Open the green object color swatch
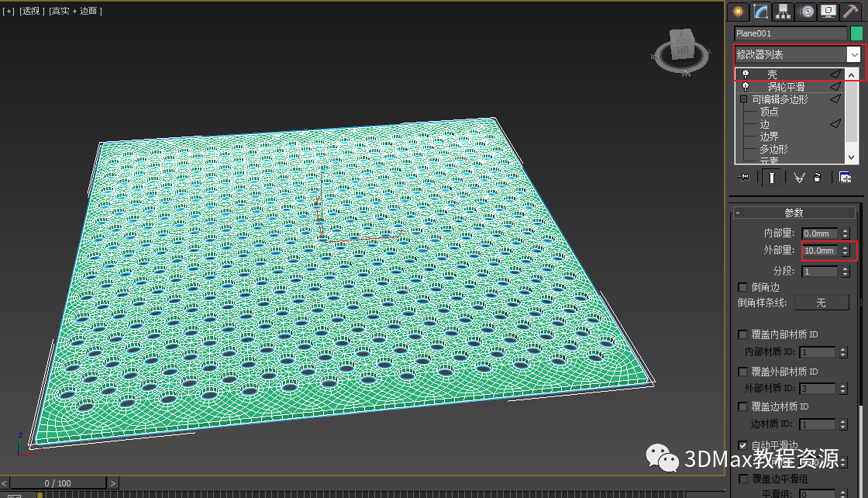868x498 pixels. pos(856,33)
